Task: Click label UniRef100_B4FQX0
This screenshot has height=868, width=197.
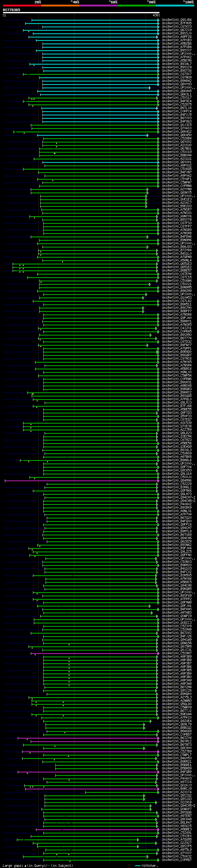Action: pos(177,521)
